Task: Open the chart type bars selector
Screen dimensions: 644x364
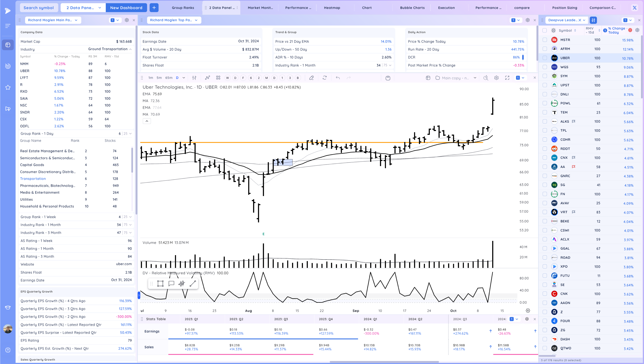Action: [x=194, y=78]
